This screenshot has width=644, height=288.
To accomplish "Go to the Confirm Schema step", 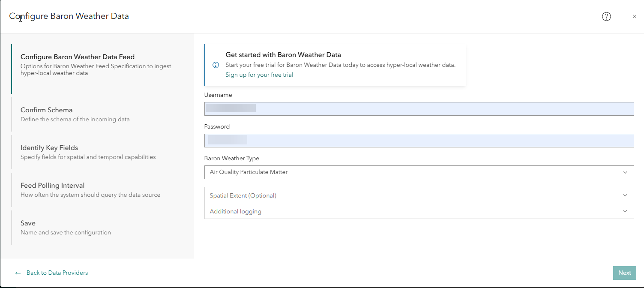I will coord(47,110).
